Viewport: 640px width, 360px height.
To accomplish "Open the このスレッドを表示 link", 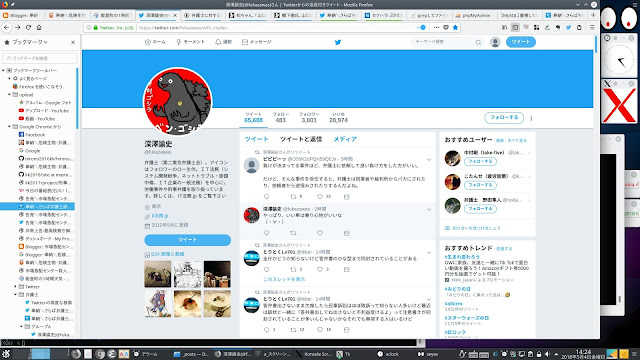I will click(284, 279).
